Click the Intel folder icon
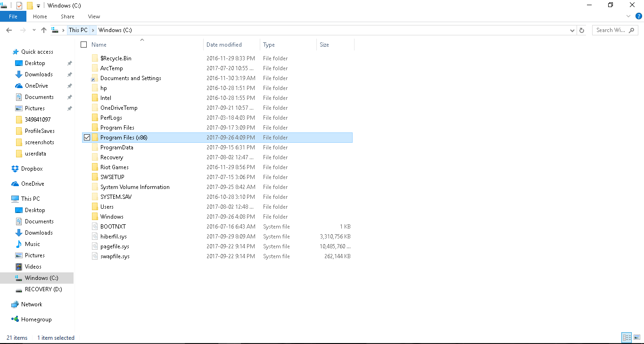Image resolution: width=644 pixels, height=344 pixels. click(95, 98)
